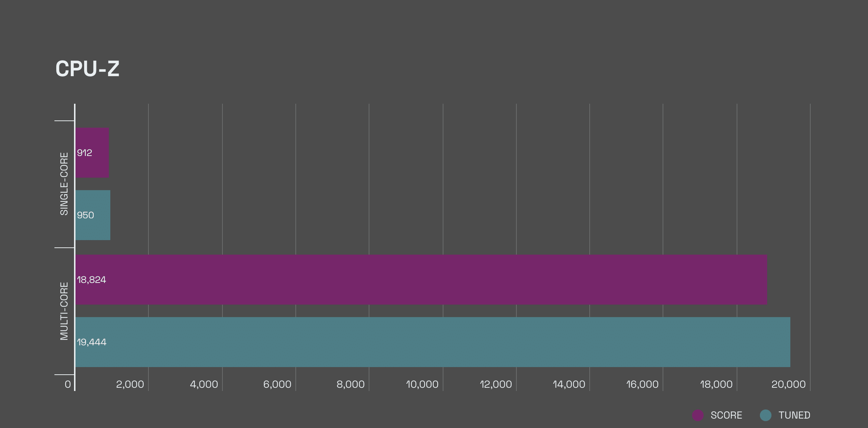The width and height of the screenshot is (868, 428).
Task: Click the 8,000 axis tick label
Action: [351, 384]
